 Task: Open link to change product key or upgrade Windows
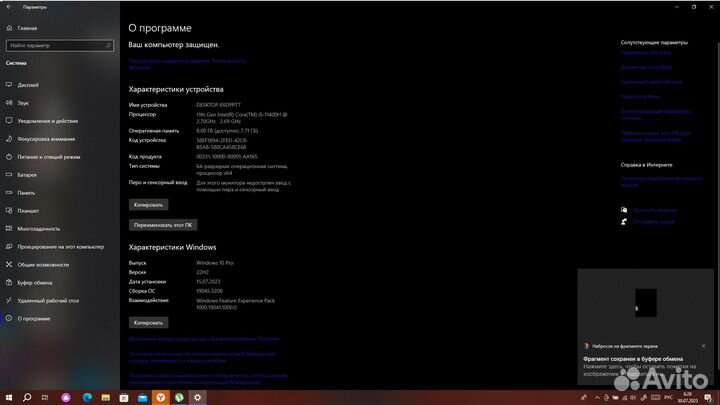pos(204,339)
